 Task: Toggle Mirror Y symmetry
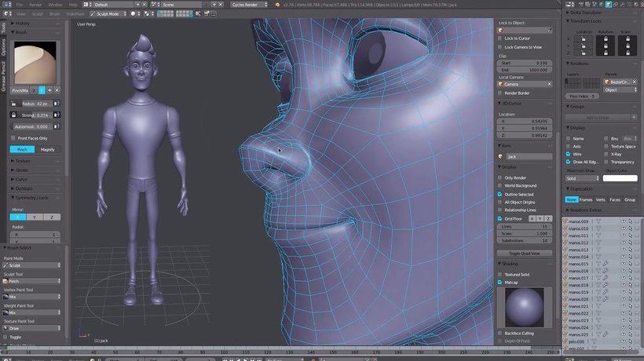coord(35,217)
